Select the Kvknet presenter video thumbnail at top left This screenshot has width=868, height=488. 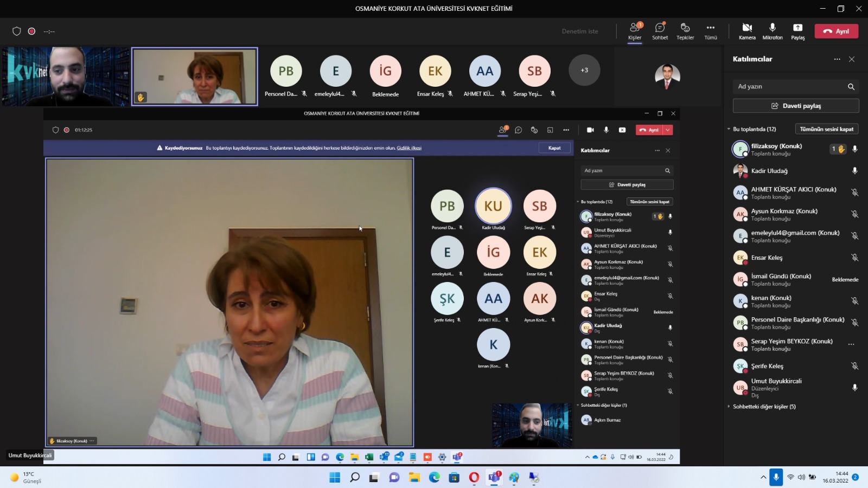point(66,76)
